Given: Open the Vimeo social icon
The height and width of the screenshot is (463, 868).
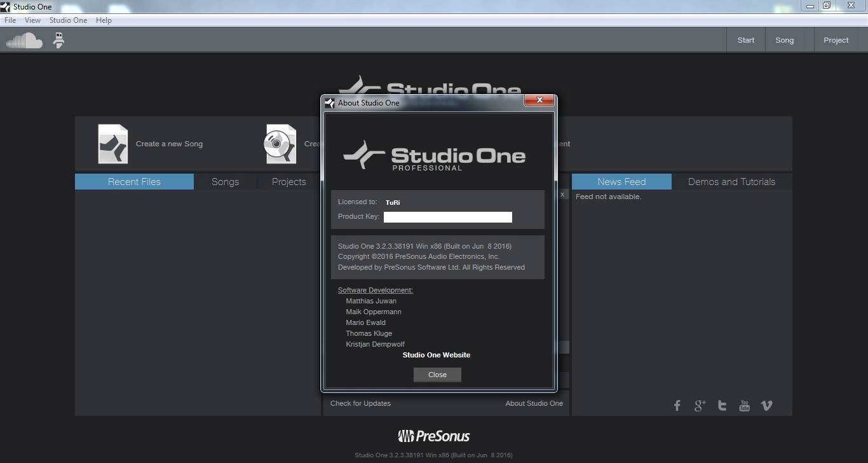Looking at the screenshot, I should pos(767,406).
